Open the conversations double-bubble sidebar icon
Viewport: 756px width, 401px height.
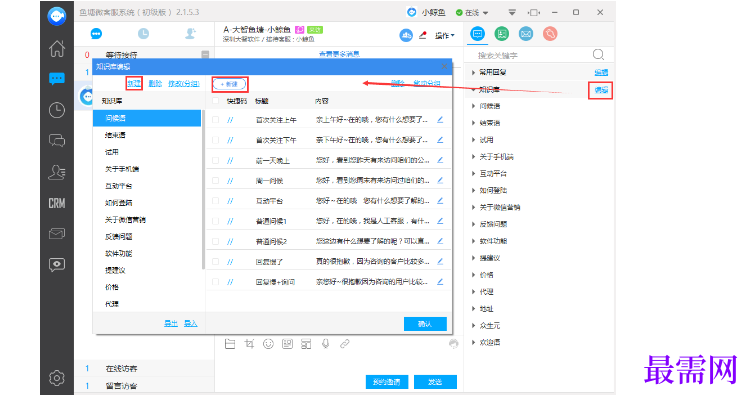tap(57, 141)
